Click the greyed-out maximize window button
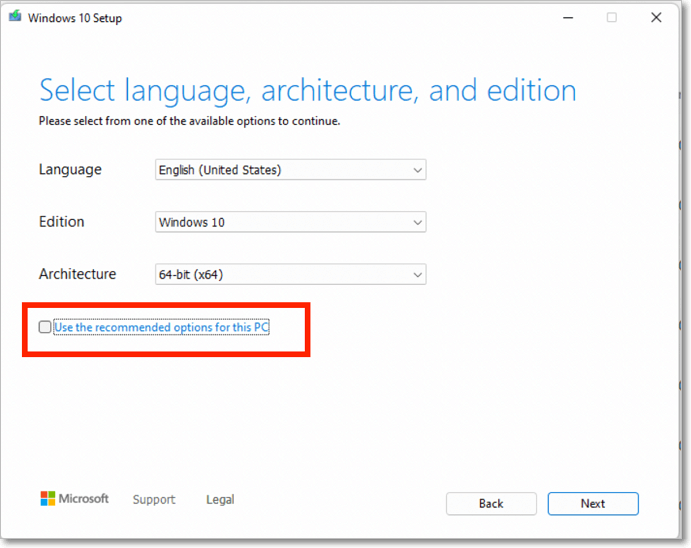 612,18
